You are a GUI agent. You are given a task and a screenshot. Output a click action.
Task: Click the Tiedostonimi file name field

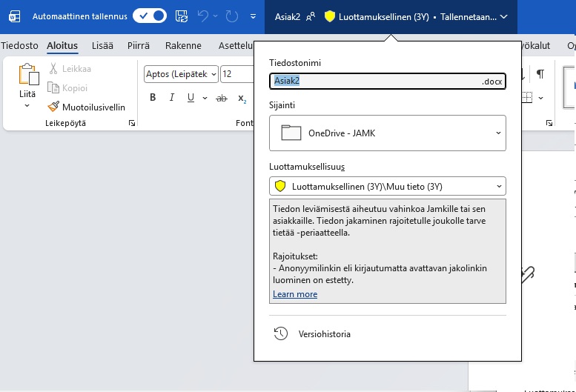(x=374, y=81)
